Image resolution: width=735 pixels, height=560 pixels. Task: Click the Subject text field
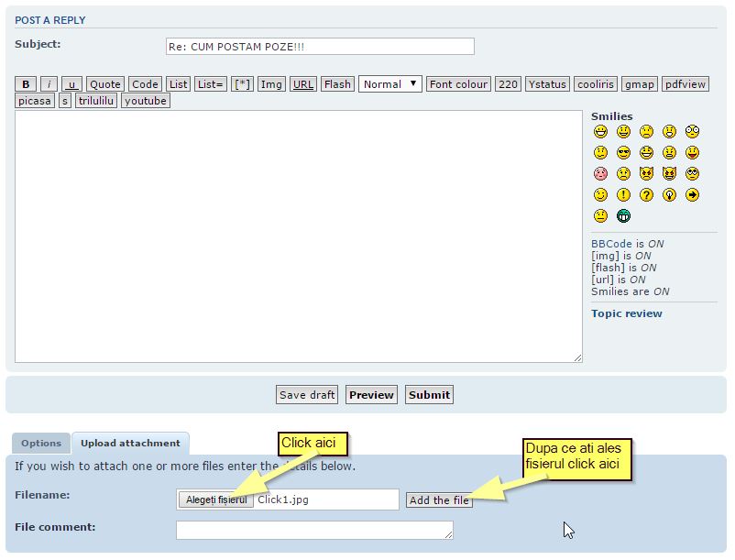coord(319,46)
